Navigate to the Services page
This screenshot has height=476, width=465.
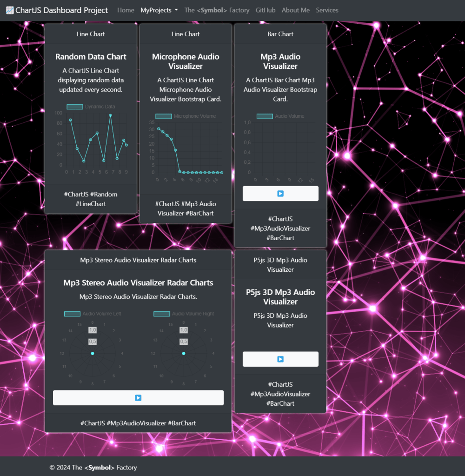click(327, 10)
